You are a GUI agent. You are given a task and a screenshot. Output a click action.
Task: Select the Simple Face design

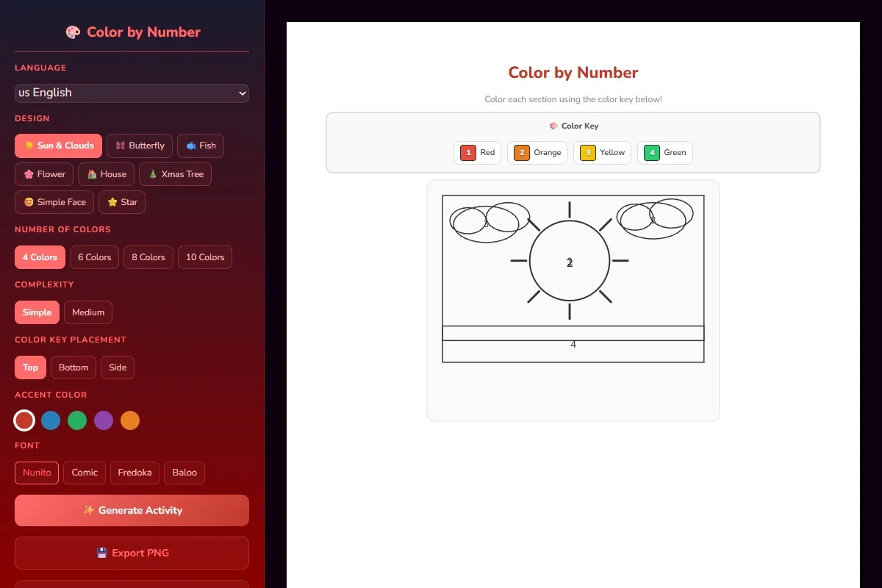[54, 202]
